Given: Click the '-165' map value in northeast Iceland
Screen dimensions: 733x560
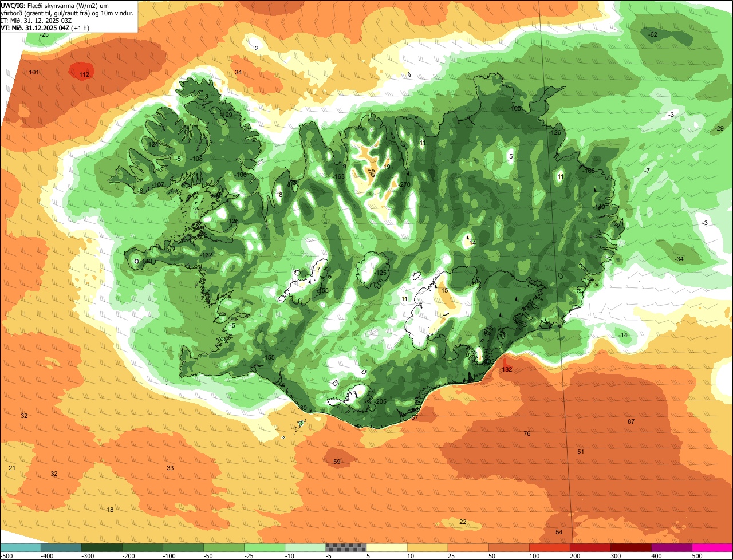Looking at the screenshot, I should tap(515, 109).
